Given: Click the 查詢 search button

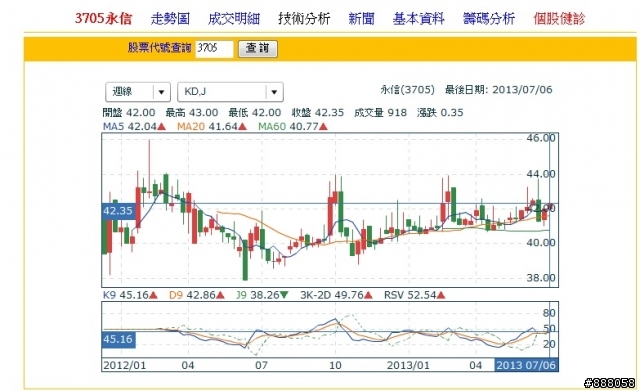Looking at the screenshot, I should [x=258, y=49].
